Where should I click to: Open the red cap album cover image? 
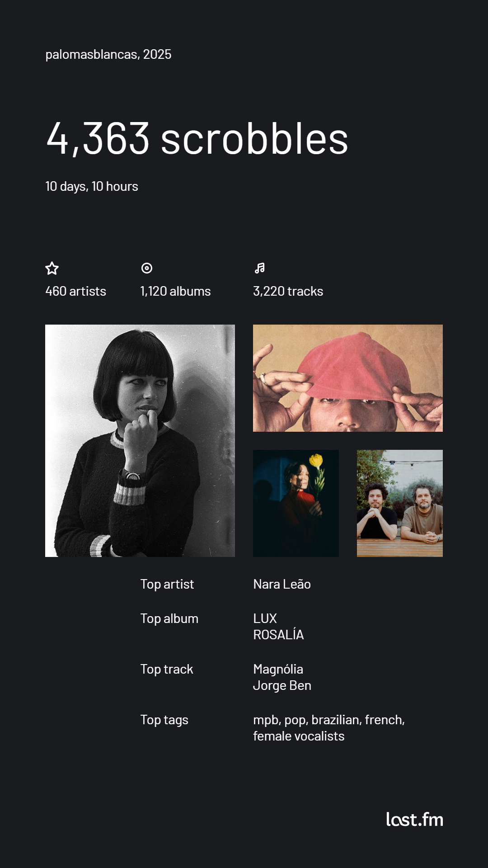tap(348, 378)
